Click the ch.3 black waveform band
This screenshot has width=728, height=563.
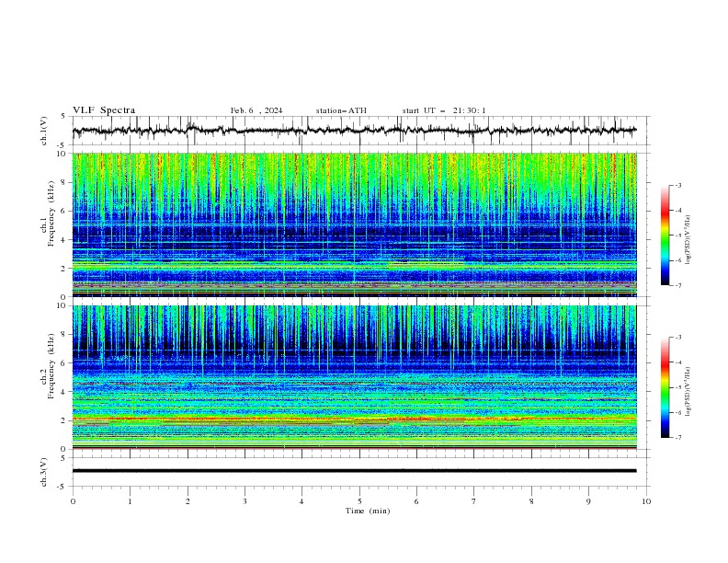pos(354,471)
